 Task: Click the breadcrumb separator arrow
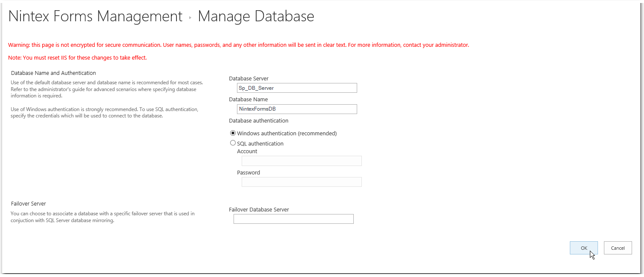pyautogui.click(x=190, y=18)
